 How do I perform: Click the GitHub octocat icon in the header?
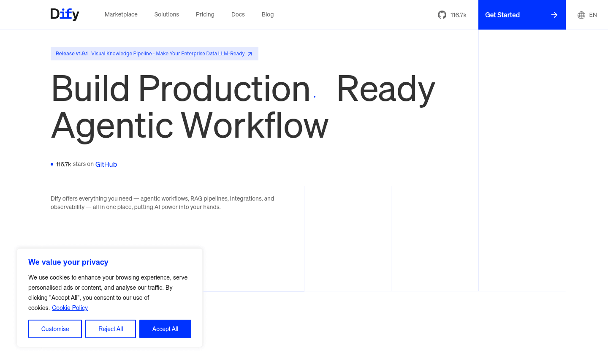442,15
